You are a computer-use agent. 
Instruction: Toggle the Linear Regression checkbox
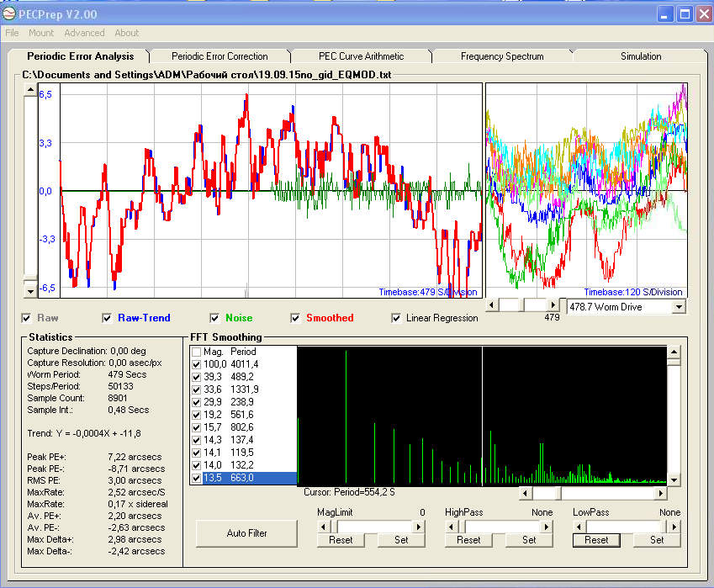[396, 318]
